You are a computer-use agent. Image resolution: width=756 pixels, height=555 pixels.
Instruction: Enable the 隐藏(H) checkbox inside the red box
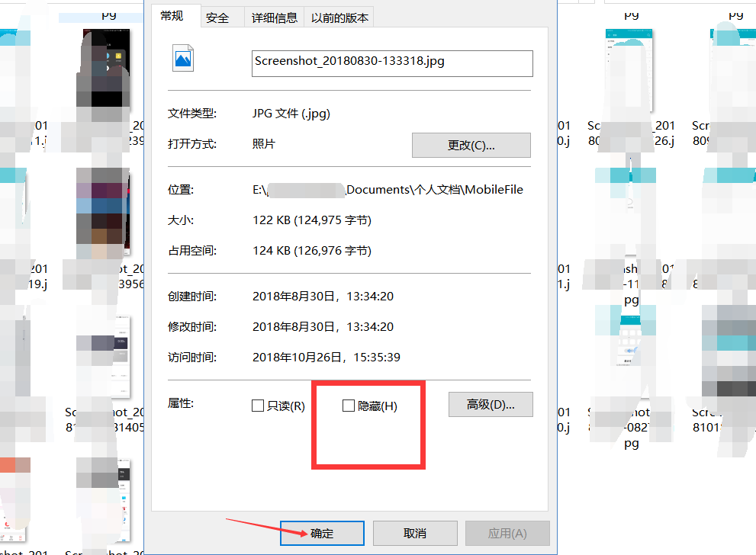[x=349, y=405]
